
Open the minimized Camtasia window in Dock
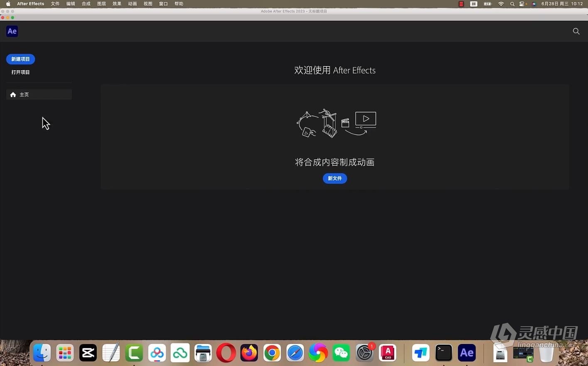coord(523,354)
